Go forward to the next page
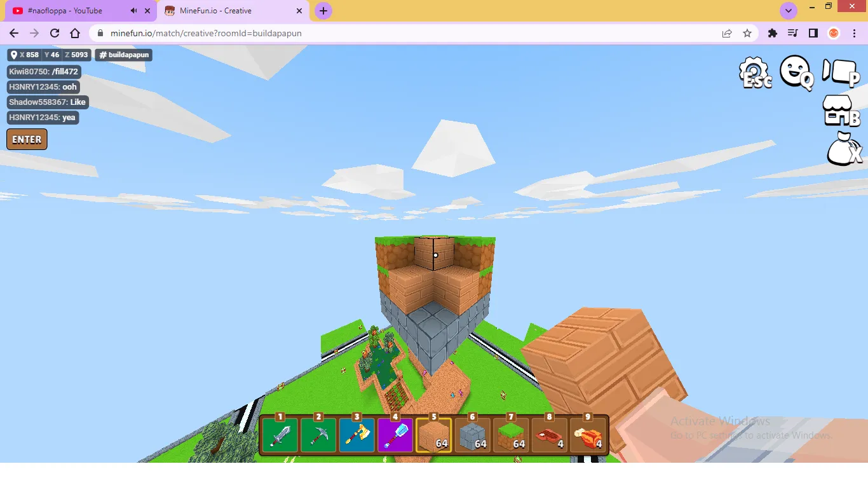The width and height of the screenshot is (868, 492). click(34, 33)
